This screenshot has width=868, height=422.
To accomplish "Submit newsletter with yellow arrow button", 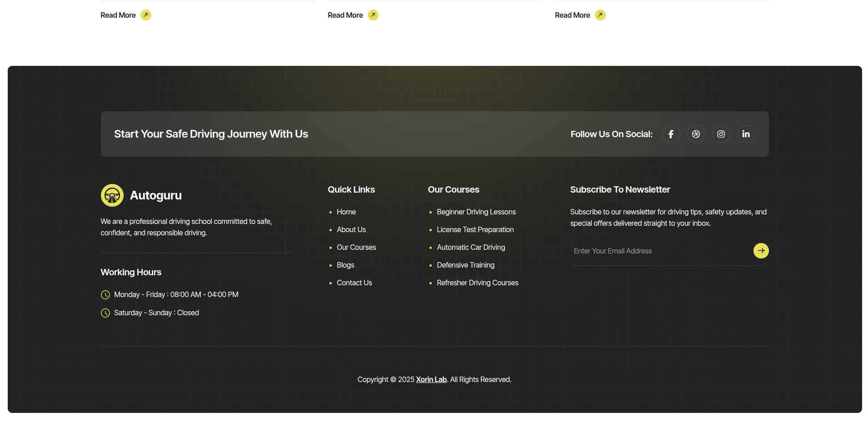I will [761, 251].
